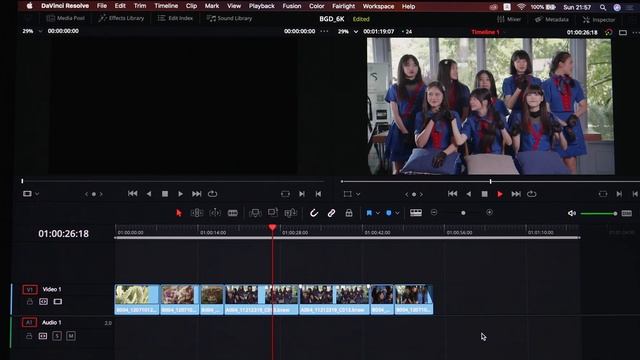Zoom out timeline with the minus icon

click(x=434, y=212)
